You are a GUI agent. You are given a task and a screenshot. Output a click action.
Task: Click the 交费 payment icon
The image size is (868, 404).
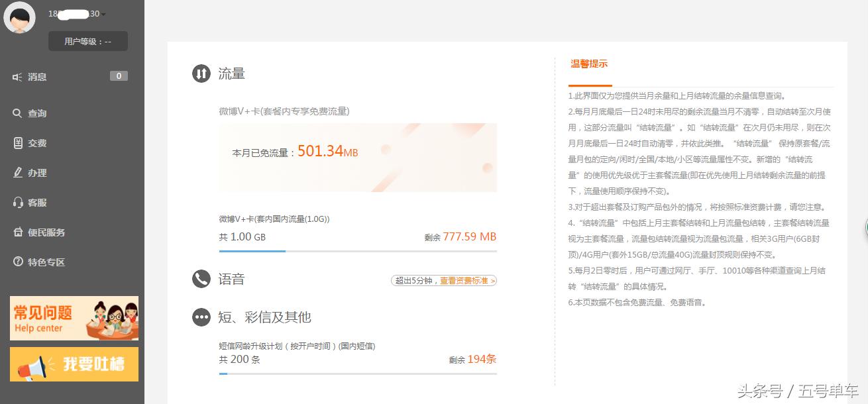[x=17, y=142]
